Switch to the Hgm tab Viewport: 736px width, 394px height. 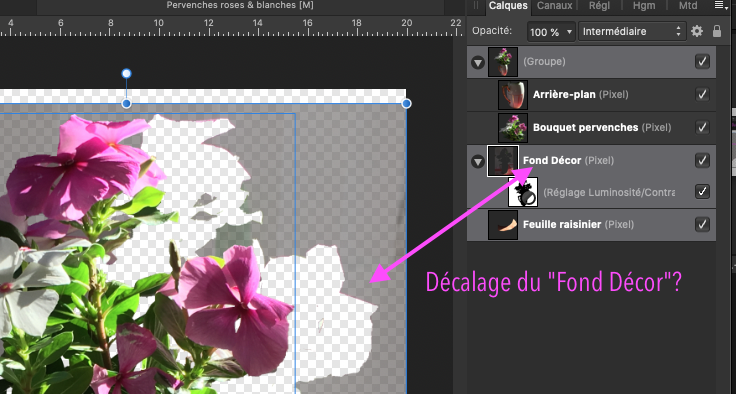coord(644,6)
